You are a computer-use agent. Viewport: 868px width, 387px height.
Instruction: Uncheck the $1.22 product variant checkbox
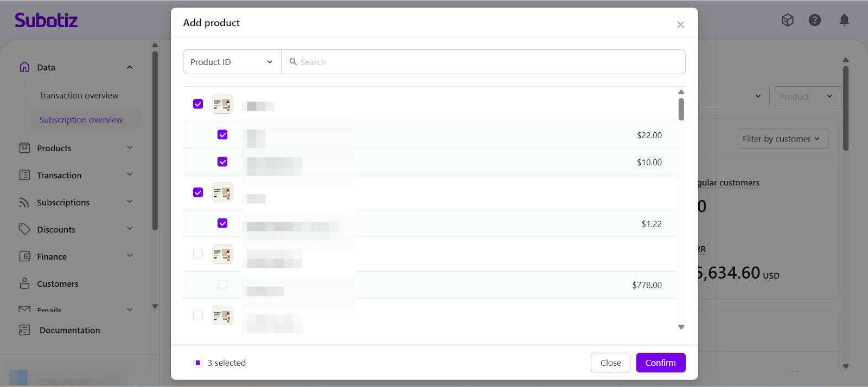coord(222,223)
